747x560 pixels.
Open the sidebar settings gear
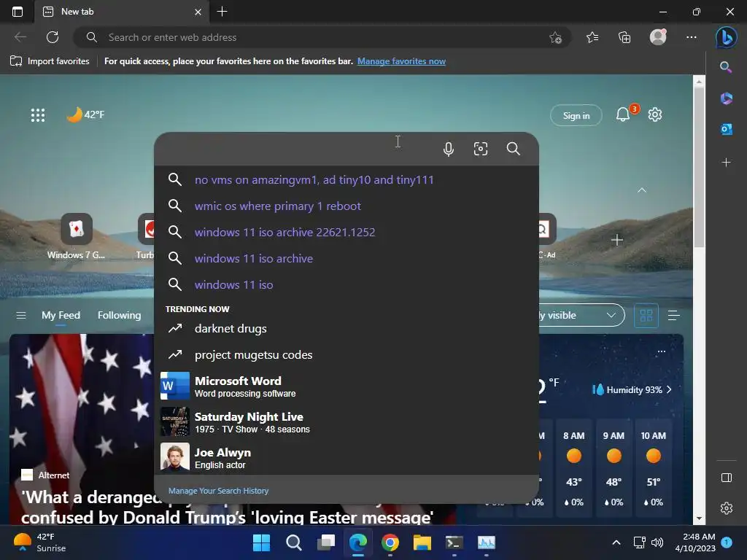click(726, 508)
